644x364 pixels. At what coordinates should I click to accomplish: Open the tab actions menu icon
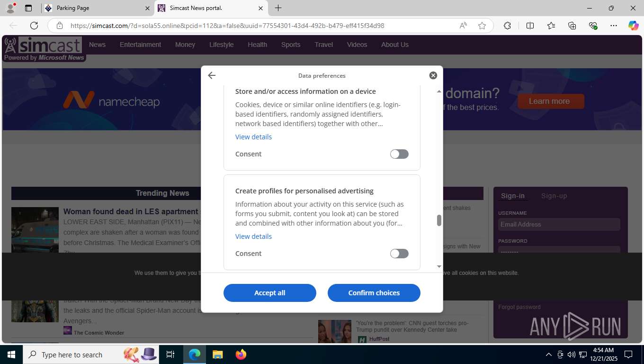(28, 8)
